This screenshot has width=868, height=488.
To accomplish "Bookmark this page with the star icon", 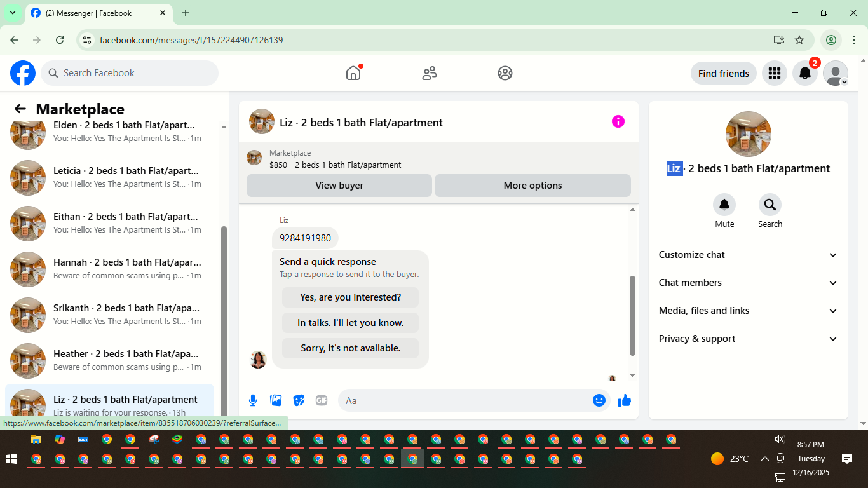I will pos(799,40).
